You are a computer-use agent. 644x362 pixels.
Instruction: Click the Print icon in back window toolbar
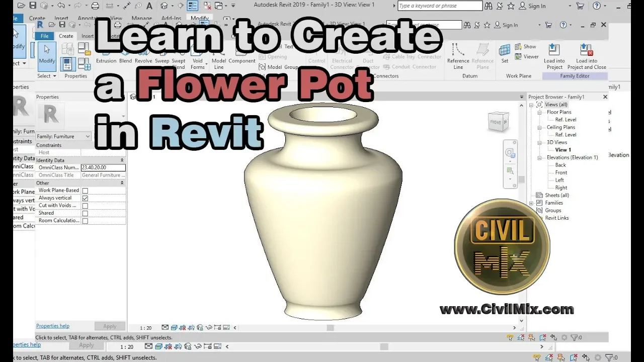pos(95,6)
